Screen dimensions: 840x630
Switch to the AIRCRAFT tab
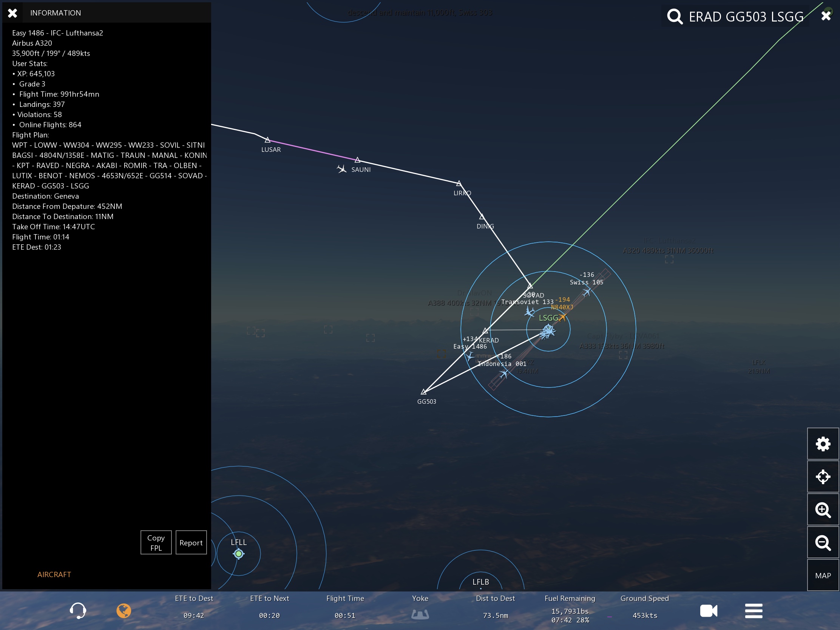pos(54,574)
